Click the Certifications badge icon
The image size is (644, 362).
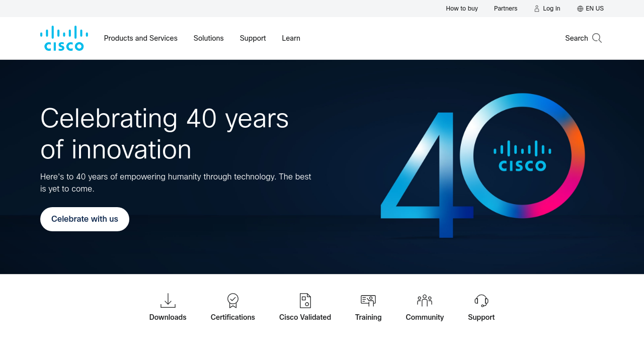pos(233,301)
